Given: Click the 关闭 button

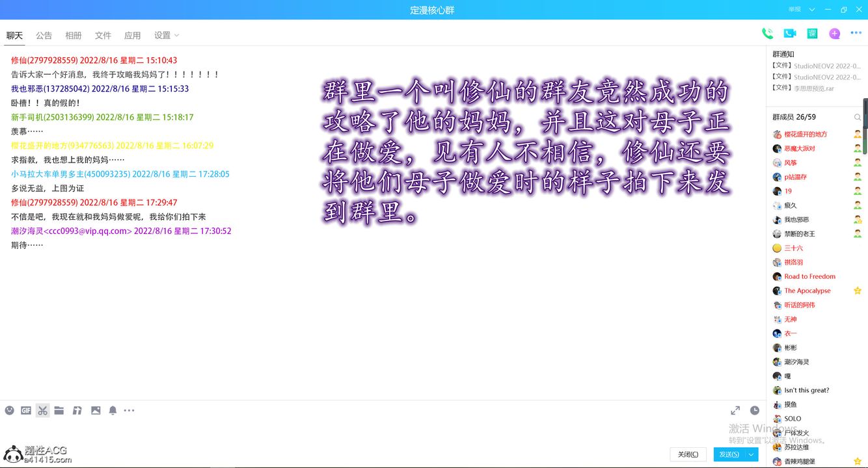Looking at the screenshot, I should 688,454.
